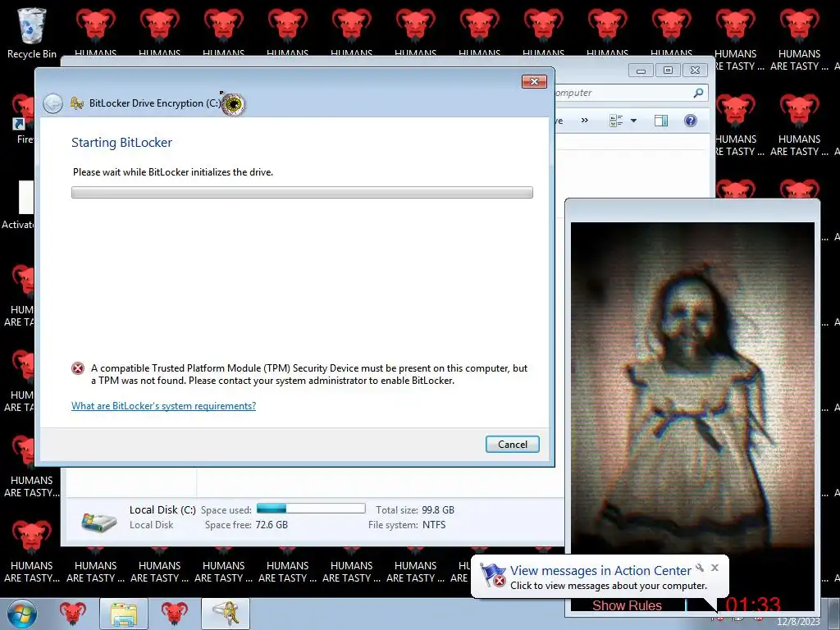Click the change view icon in Explorer
This screenshot has width=840, height=630.
(616, 121)
